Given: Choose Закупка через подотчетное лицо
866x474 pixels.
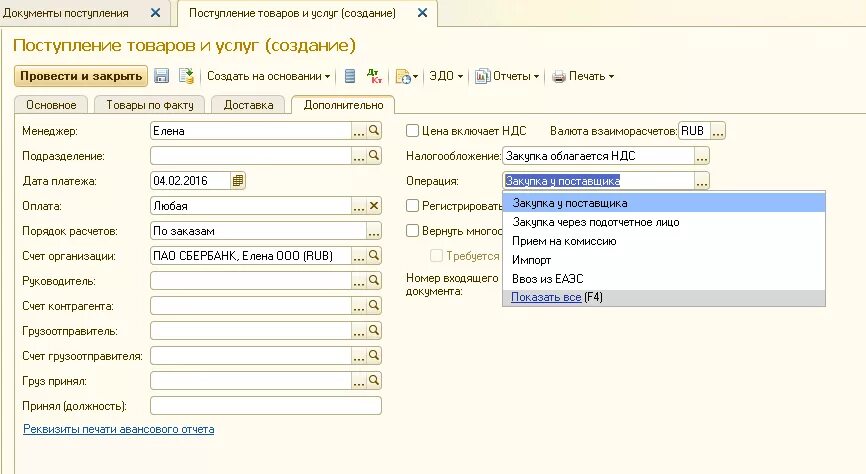Looking at the screenshot, I should pyautogui.click(x=664, y=222).
